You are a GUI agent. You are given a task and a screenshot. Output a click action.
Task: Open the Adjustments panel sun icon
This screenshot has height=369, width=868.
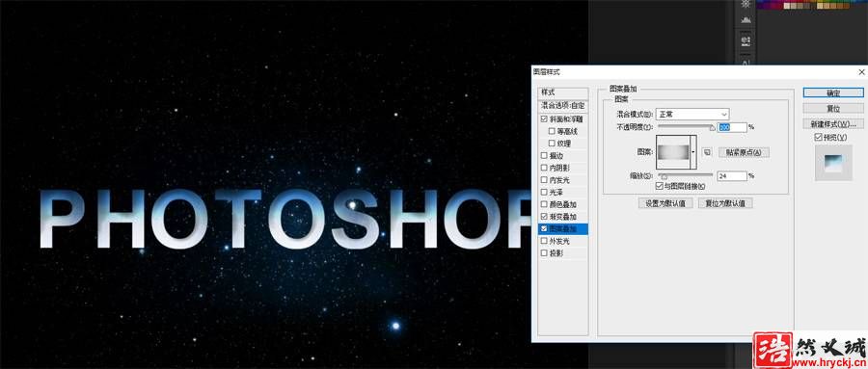tap(746, 3)
